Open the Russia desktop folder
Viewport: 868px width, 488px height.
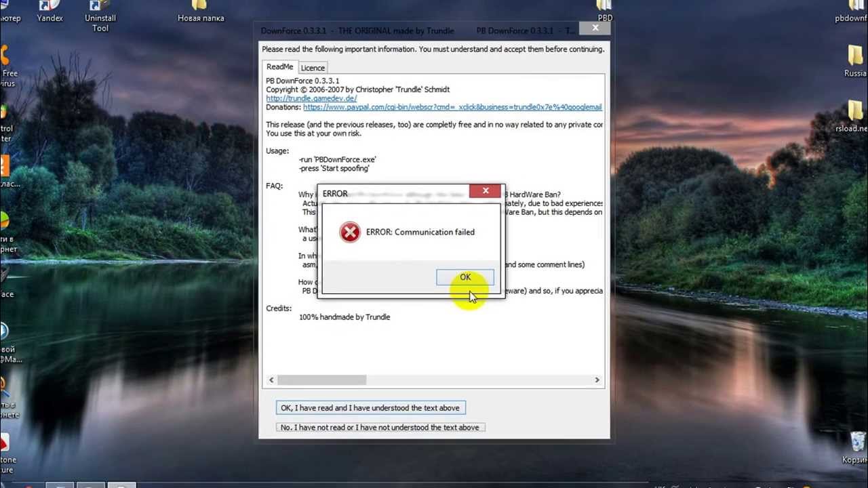point(855,61)
